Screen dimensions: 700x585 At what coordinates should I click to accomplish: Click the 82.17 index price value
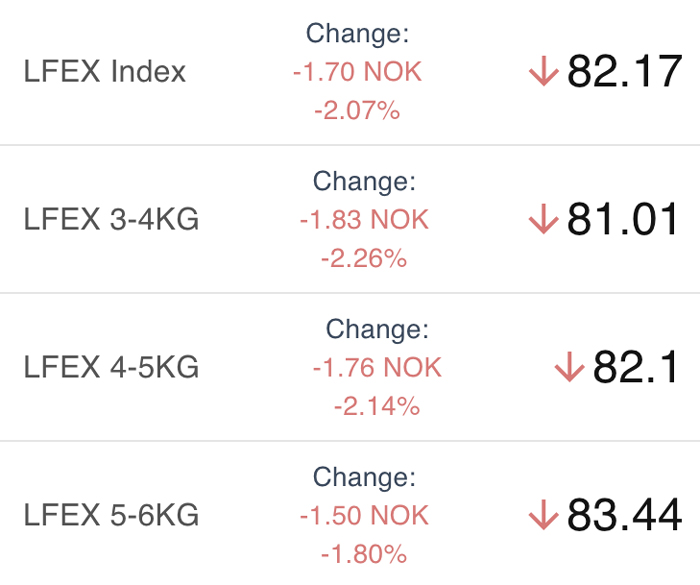point(625,71)
